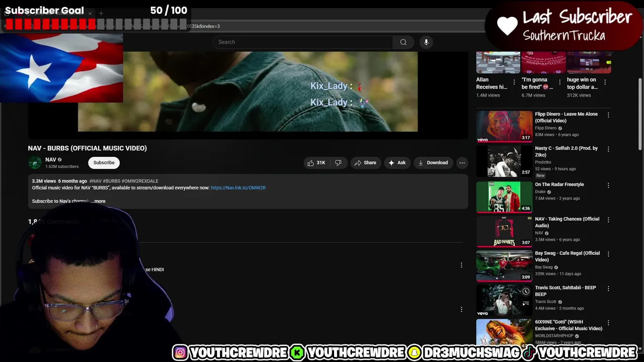Image resolution: width=644 pixels, height=362 pixels.
Task: Open Nasty C Selfish 2.0 thumbnail
Action: (x=504, y=161)
